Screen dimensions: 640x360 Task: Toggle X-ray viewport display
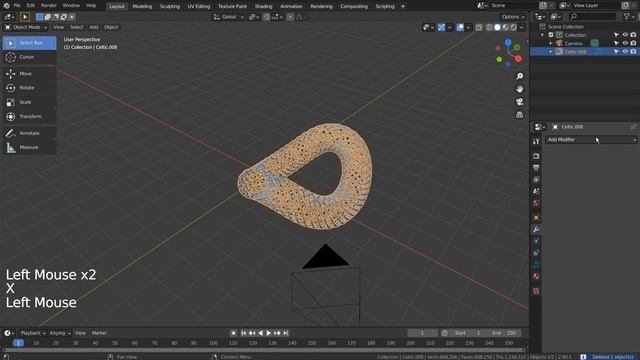click(479, 27)
